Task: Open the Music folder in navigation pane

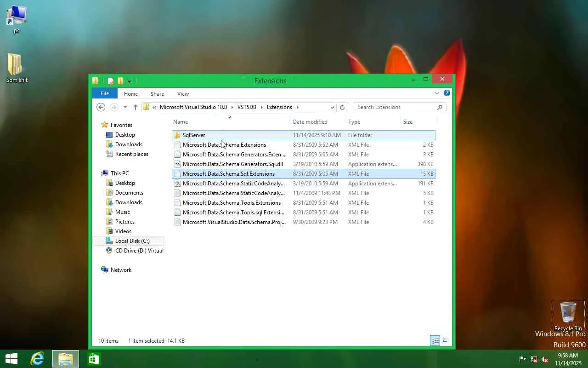Action: click(x=122, y=212)
